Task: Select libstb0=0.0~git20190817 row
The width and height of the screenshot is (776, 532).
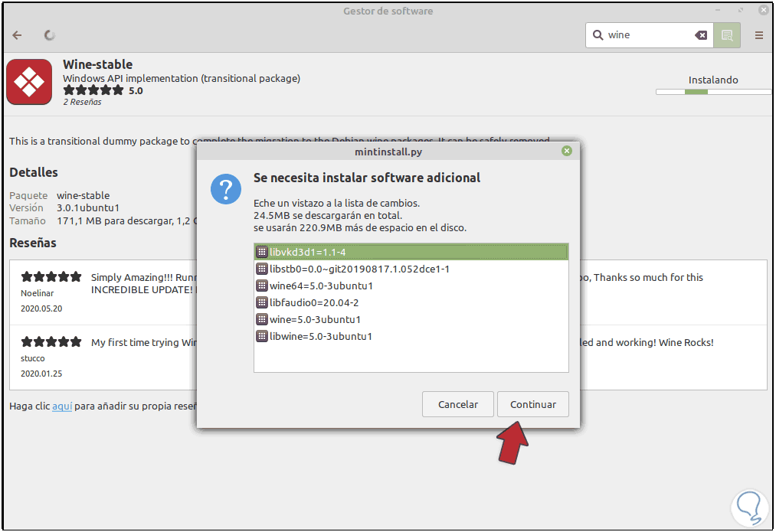Action: tap(411, 269)
